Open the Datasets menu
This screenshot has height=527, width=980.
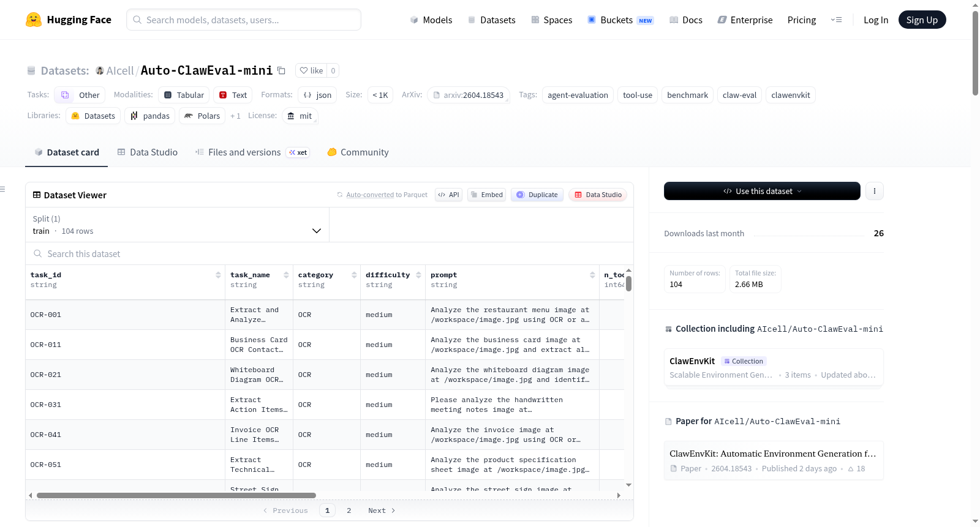[x=491, y=20]
